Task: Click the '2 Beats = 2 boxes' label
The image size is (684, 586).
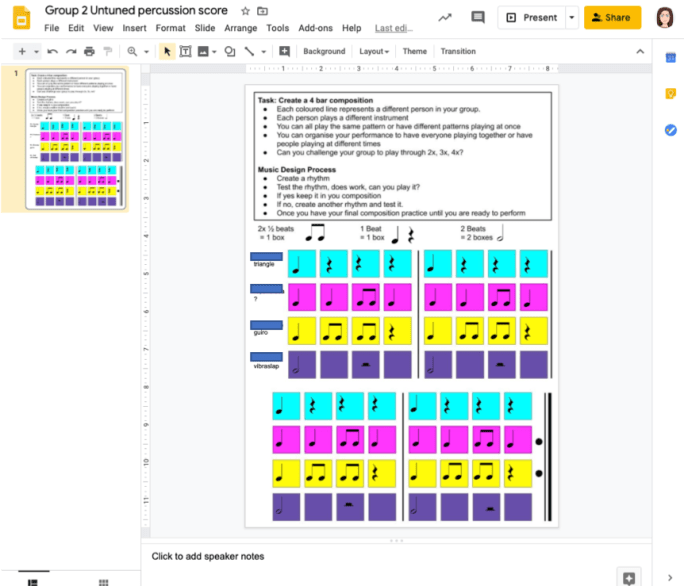Action: pos(475,233)
